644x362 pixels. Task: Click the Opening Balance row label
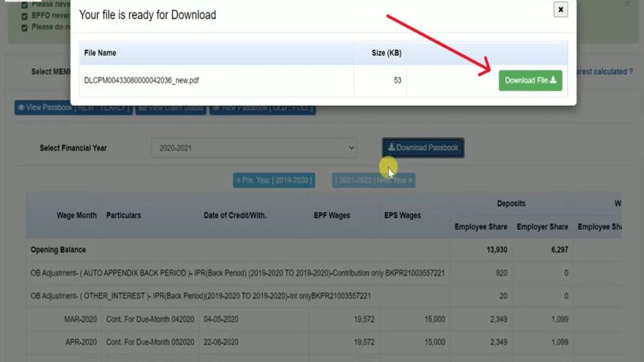pos(58,250)
